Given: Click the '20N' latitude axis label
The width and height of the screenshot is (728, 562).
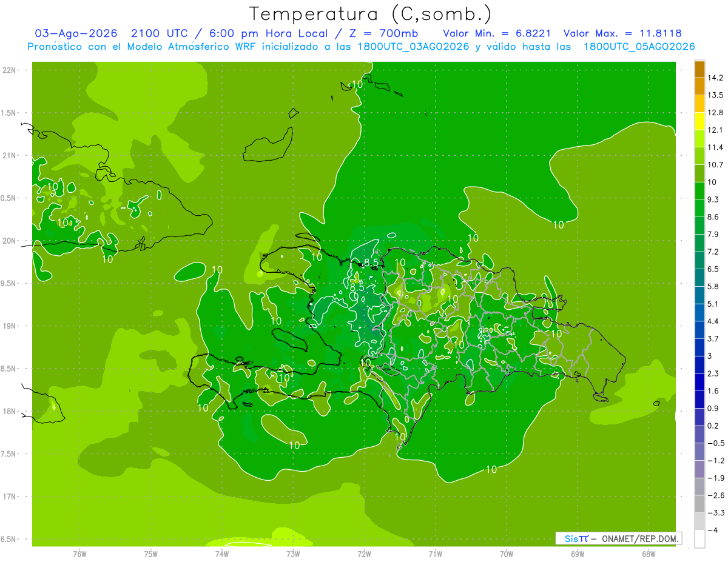Looking at the screenshot, I should tap(10, 241).
